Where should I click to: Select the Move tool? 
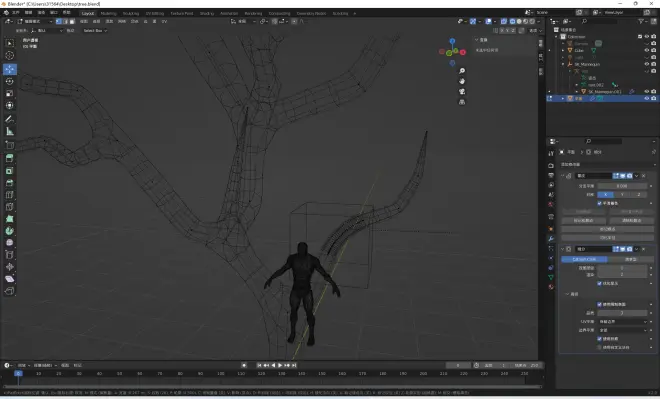pos(9,69)
